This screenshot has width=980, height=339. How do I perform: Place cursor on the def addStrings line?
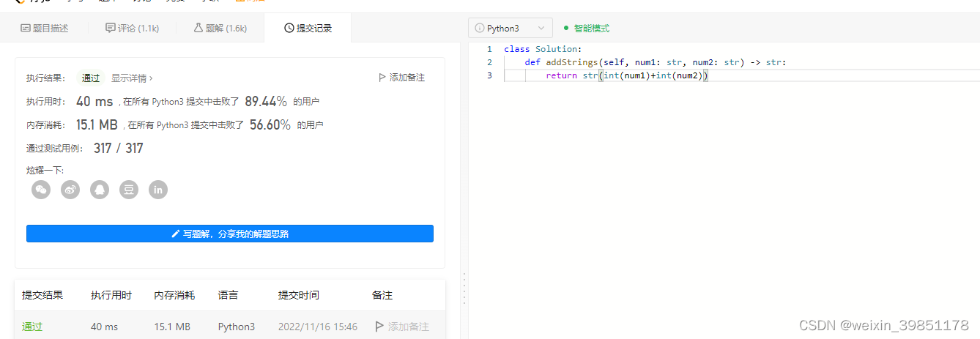(656, 62)
